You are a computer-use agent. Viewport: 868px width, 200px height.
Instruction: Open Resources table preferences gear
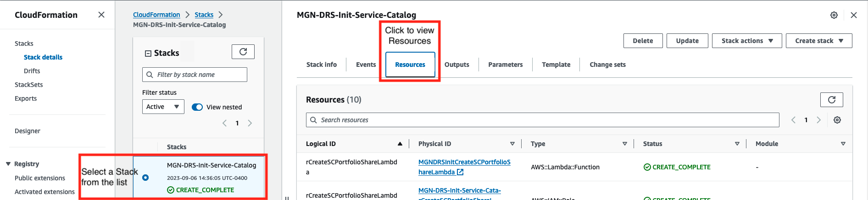837,120
